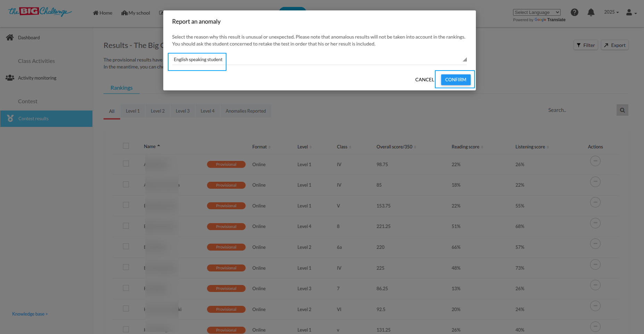Click the Google Translate link
Viewport: 644px width, 334px height.
tap(550, 20)
